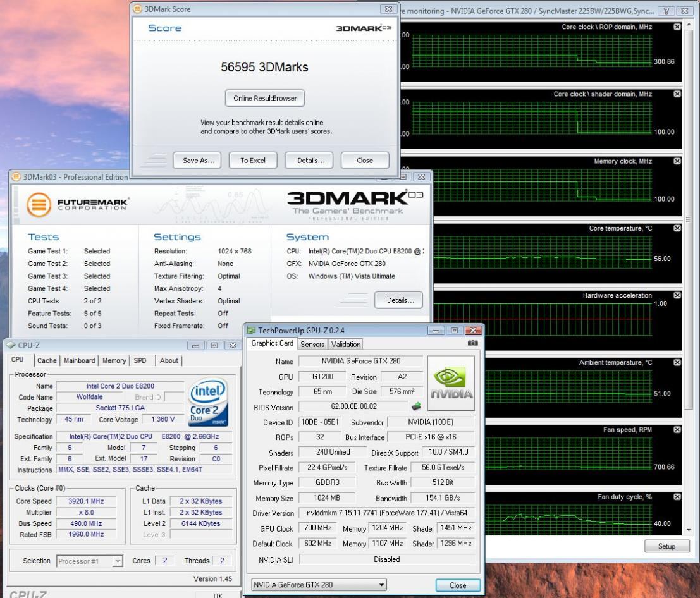Export score with To Excel button
This screenshot has height=598, width=700.
pyautogui.click(x=253, y=160)
